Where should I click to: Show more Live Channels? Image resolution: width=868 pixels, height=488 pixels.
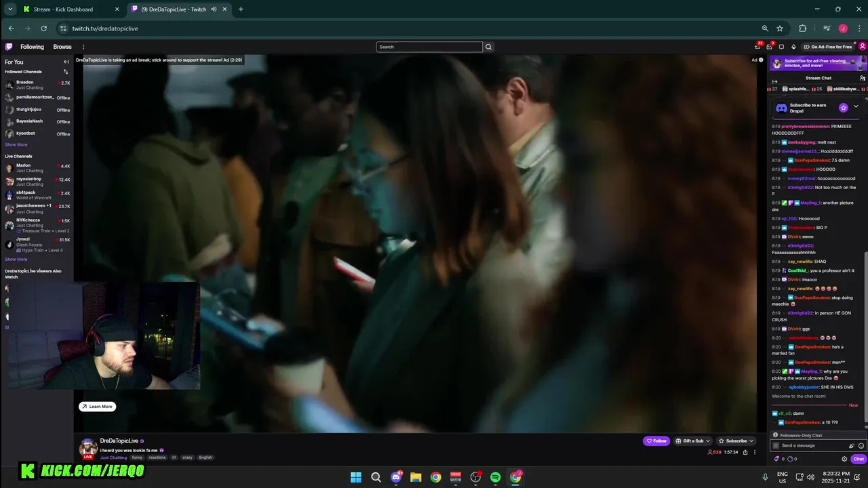16,259
